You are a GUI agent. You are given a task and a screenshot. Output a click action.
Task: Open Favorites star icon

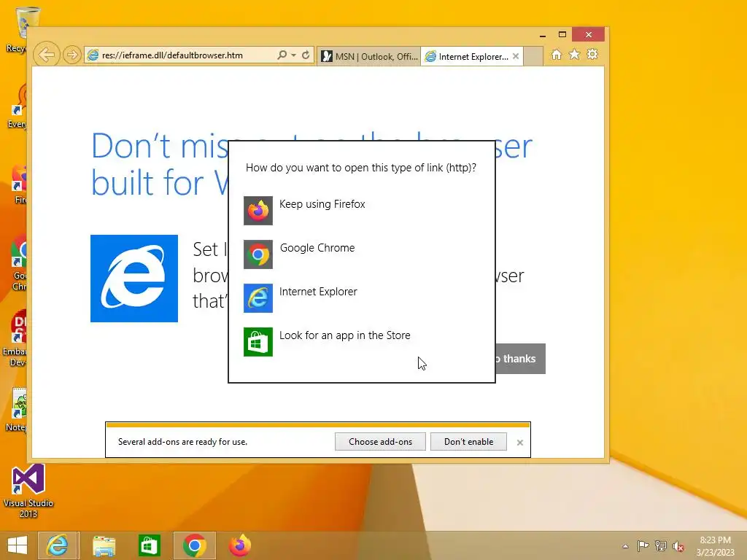point(575,54)
